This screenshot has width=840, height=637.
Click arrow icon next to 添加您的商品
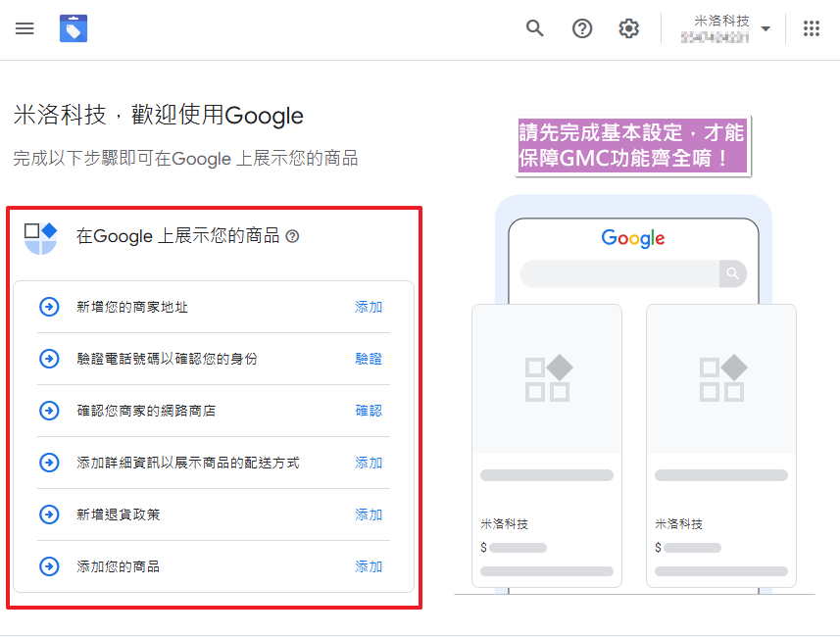49,566
